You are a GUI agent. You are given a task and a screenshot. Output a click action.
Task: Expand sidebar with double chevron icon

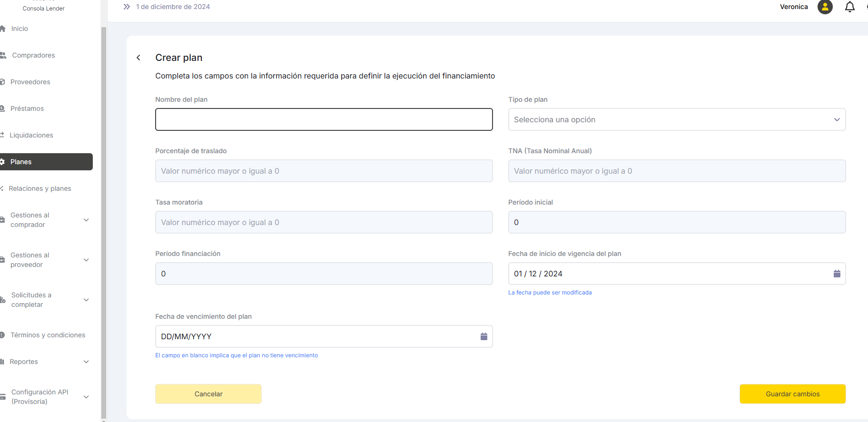(127, 7)
